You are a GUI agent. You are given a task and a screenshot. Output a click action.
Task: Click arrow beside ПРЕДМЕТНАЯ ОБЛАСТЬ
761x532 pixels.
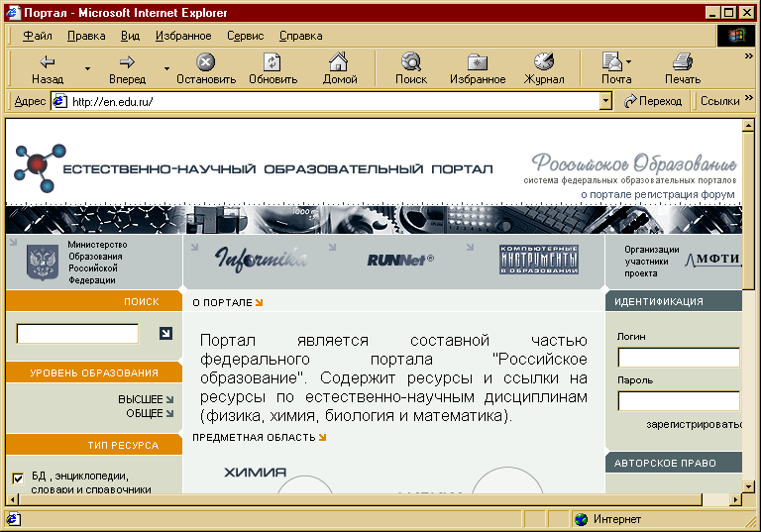(x=323, y=438)
